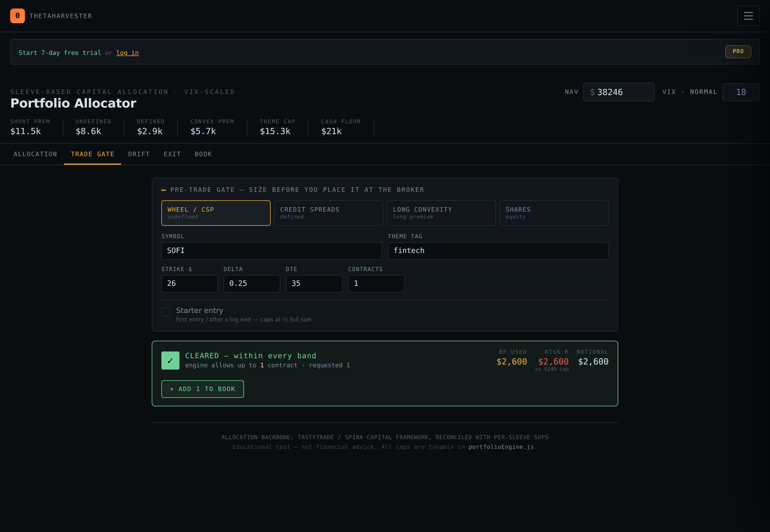The width and height of the screenshot is (770, 532).
Task: Start the 7-day free trial
Action: [60, 53]
